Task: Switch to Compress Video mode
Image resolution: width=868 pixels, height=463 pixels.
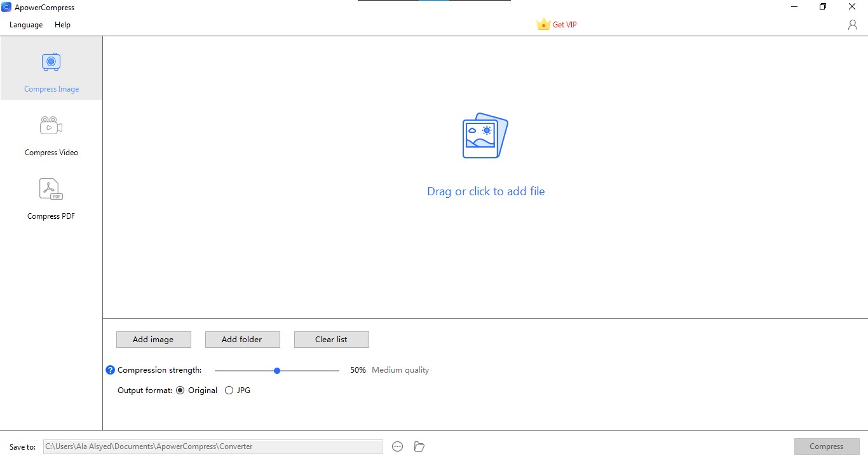Action: [x=51, y=135]
